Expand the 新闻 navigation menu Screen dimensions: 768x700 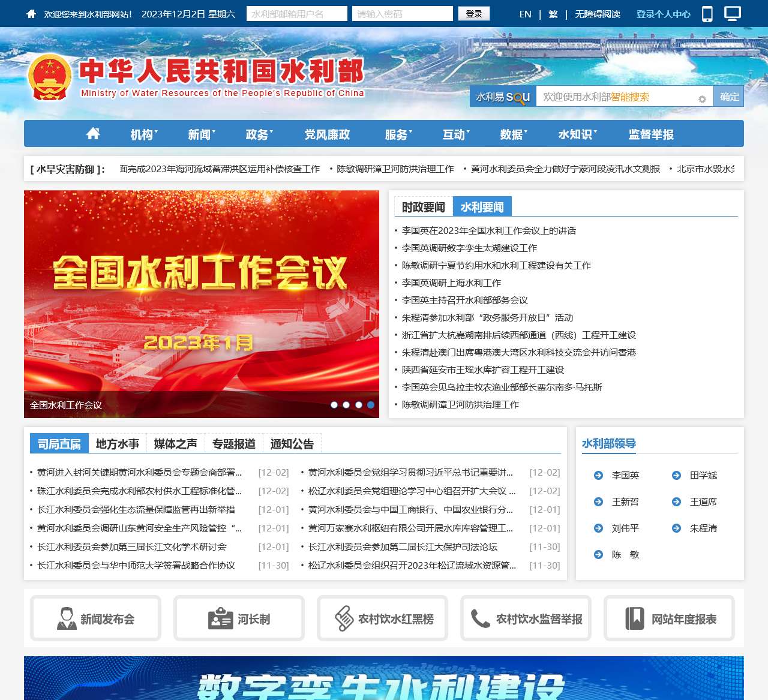(202, 134)
